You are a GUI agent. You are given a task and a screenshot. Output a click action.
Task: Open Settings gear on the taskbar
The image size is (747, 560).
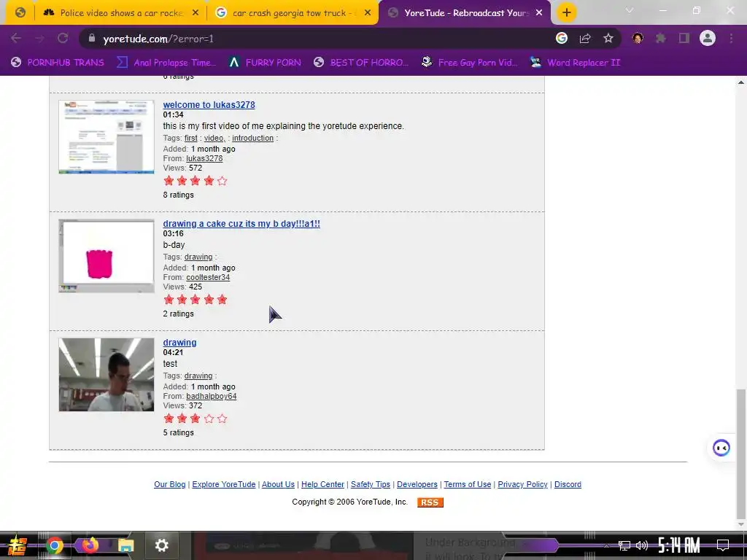tap(161, 545)
